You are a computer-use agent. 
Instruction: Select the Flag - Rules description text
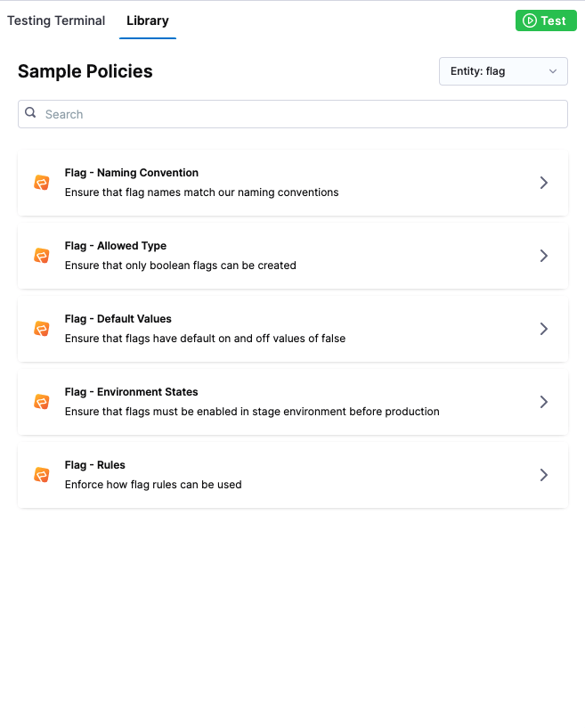(153, 485)
